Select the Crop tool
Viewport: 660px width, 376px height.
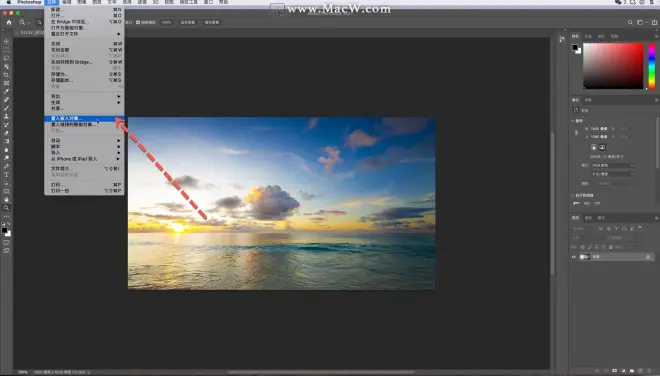pos(6,75)
